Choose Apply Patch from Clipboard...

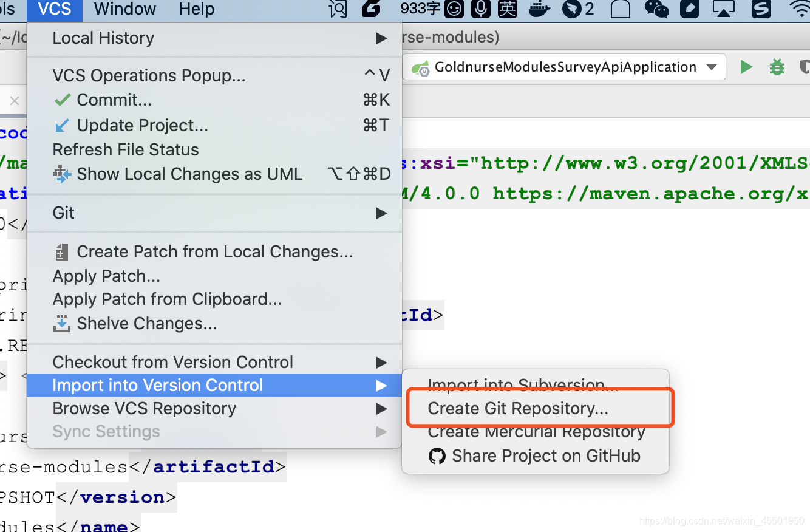[214, 299]
